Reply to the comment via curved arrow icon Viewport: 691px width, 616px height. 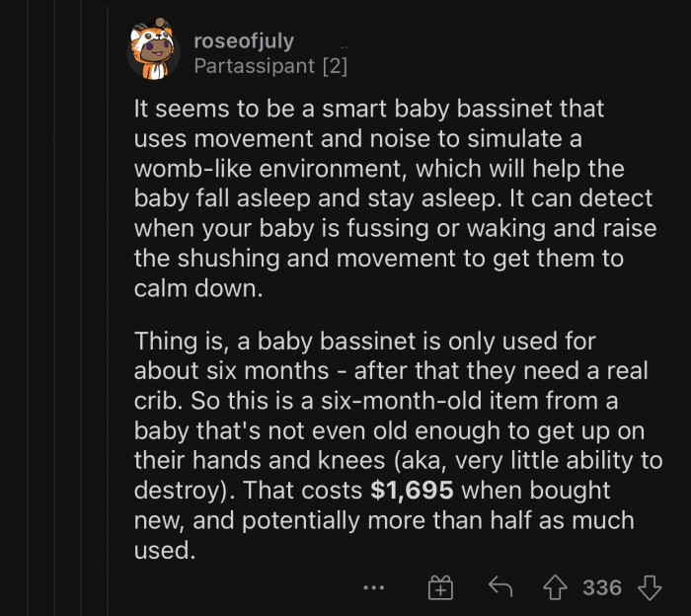(500, 586)
